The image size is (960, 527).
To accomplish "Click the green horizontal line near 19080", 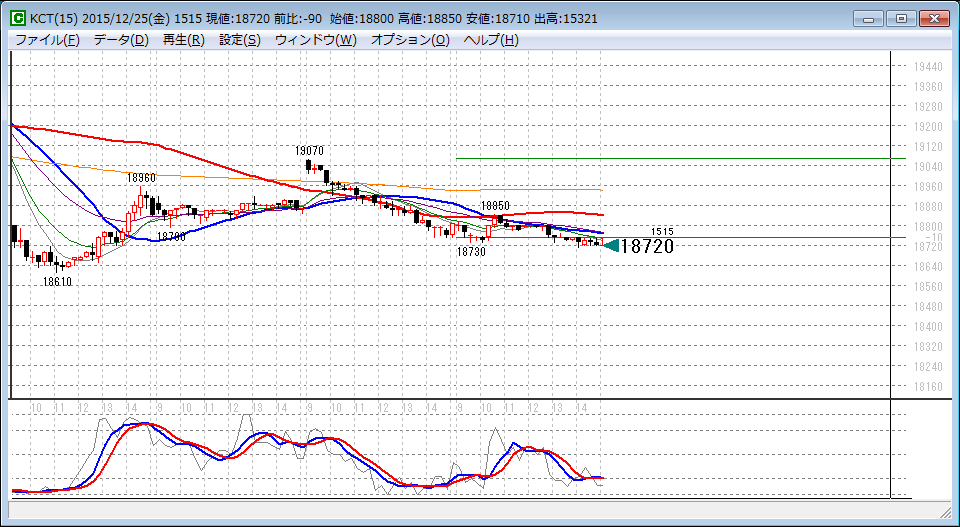I will (680, 158).
